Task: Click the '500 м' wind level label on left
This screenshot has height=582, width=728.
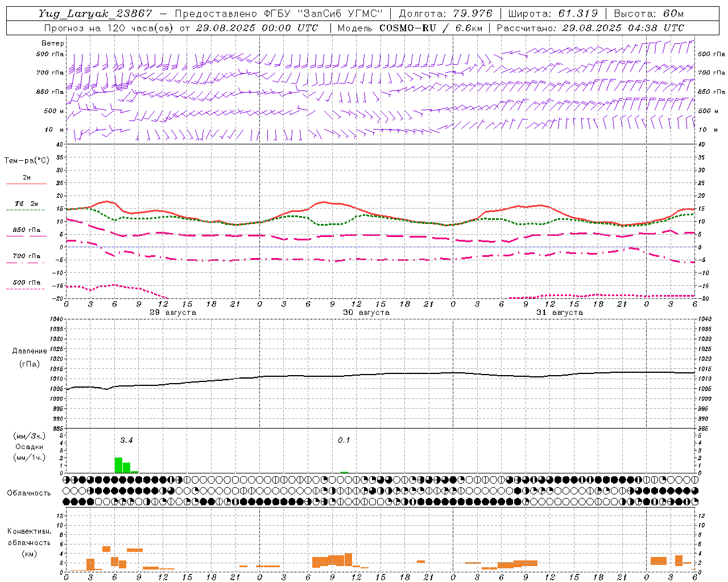Action: [53, 111]
